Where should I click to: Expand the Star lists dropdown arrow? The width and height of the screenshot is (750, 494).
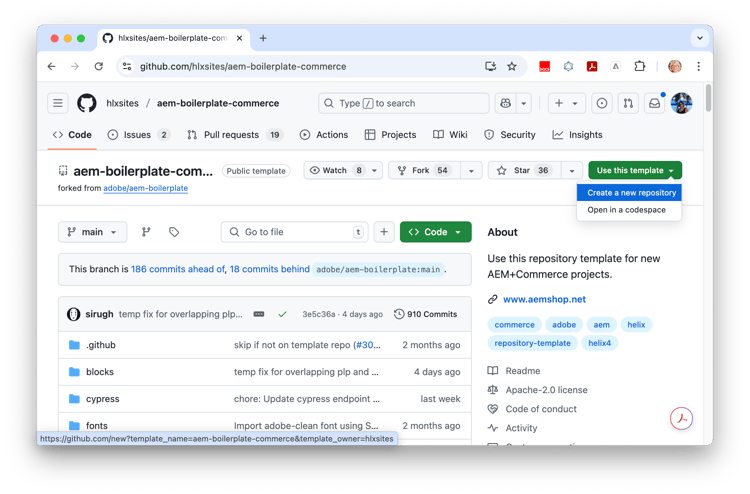tap(572, 170)
